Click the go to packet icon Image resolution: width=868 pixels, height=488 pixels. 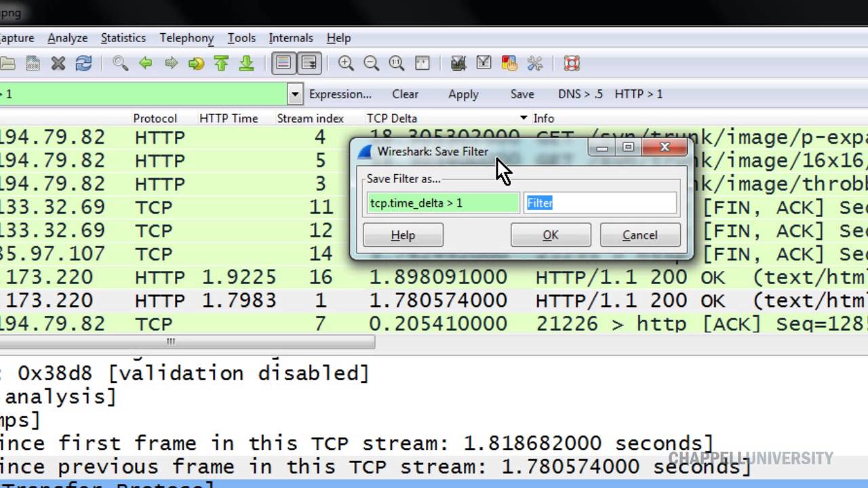(x=196, y=64)
